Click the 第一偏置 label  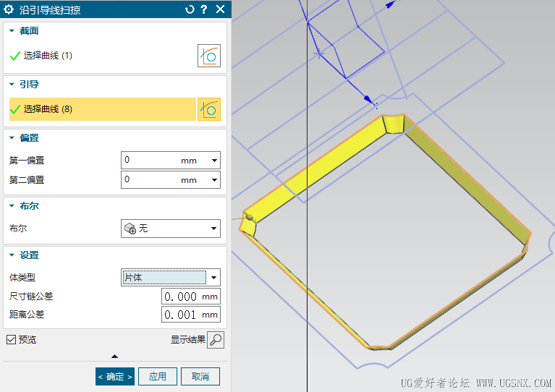click(27, 161)
